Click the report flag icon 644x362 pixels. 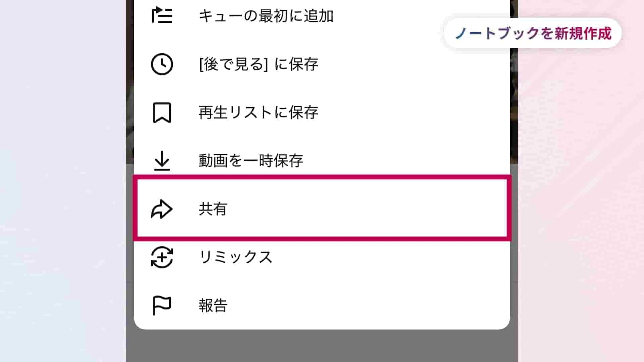click(162, 305)
